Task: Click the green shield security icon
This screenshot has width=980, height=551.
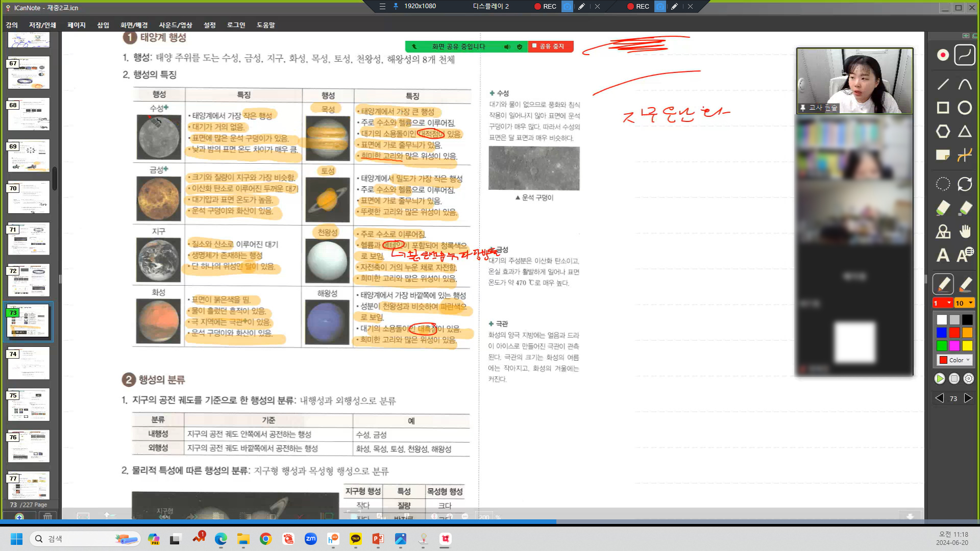Action: click(x=520, y=46)
